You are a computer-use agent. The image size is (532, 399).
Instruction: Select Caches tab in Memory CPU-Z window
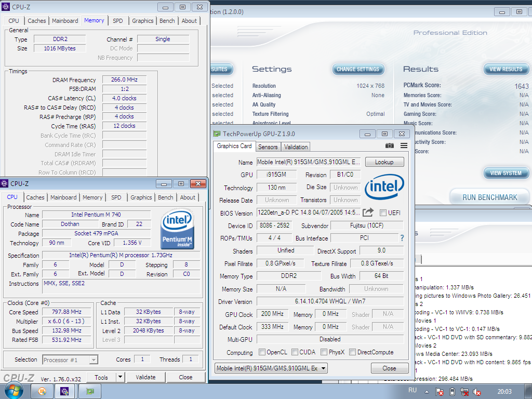pyautogui.click(x=37, y=21)
